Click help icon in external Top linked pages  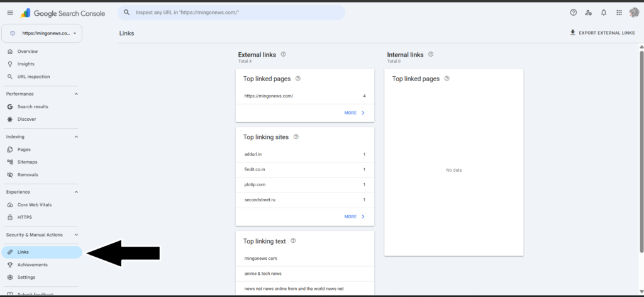click(298, 79)
